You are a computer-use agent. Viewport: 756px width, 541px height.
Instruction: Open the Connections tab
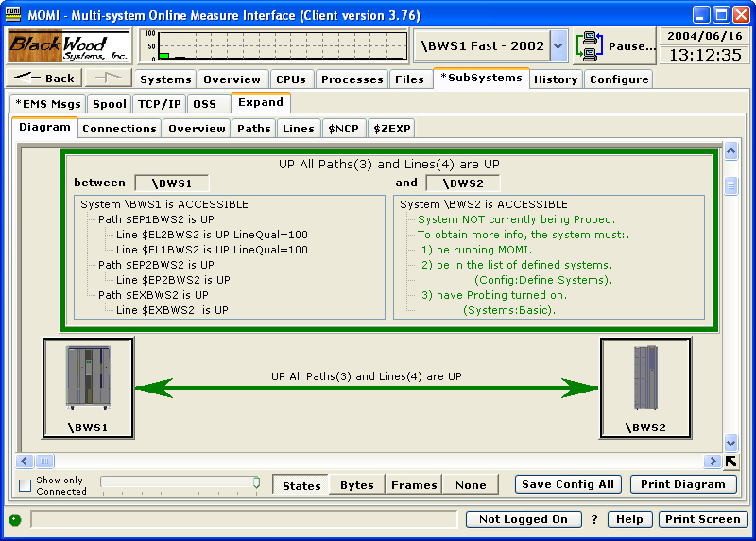tap(120, 129)
